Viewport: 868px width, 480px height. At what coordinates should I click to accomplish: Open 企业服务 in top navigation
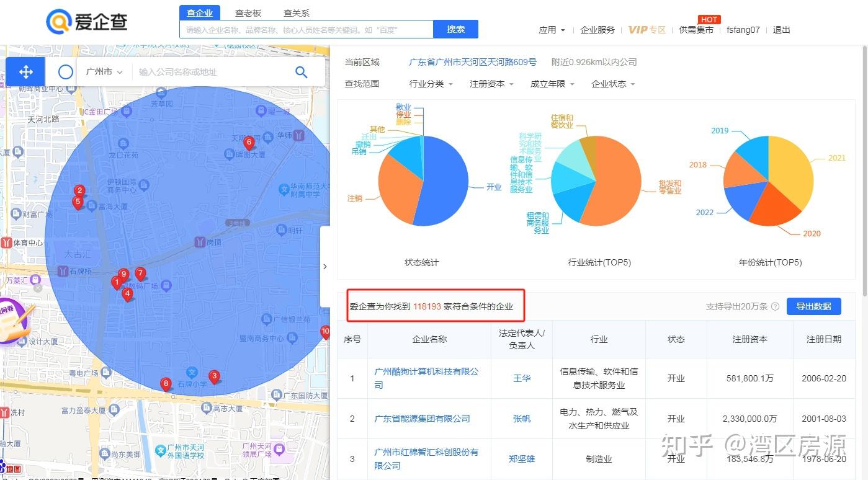pos(597,30)
